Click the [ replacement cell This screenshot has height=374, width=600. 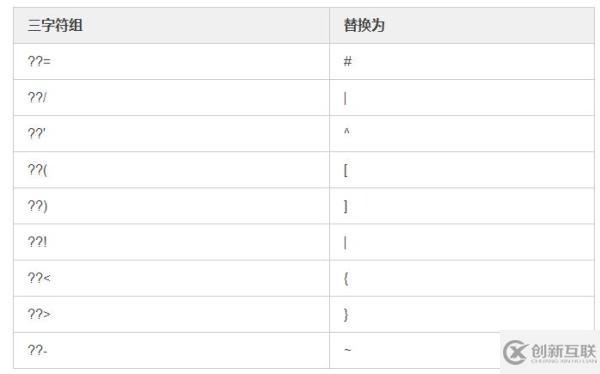tap(462, 170)
